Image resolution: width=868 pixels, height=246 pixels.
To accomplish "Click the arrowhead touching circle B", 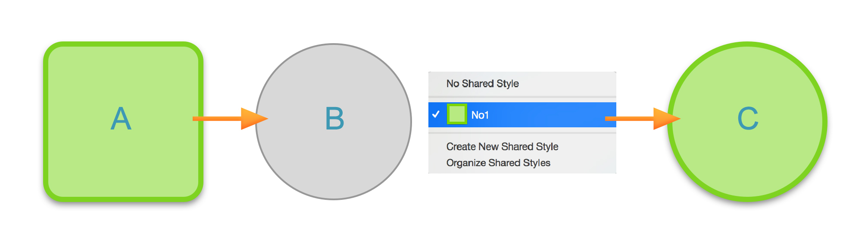I will click(253, 119).
